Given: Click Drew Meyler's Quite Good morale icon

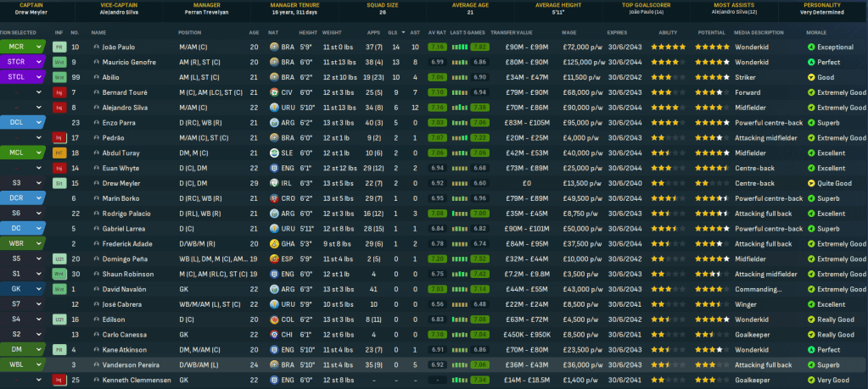Looking at the screenshot, I should click(811, 183).
